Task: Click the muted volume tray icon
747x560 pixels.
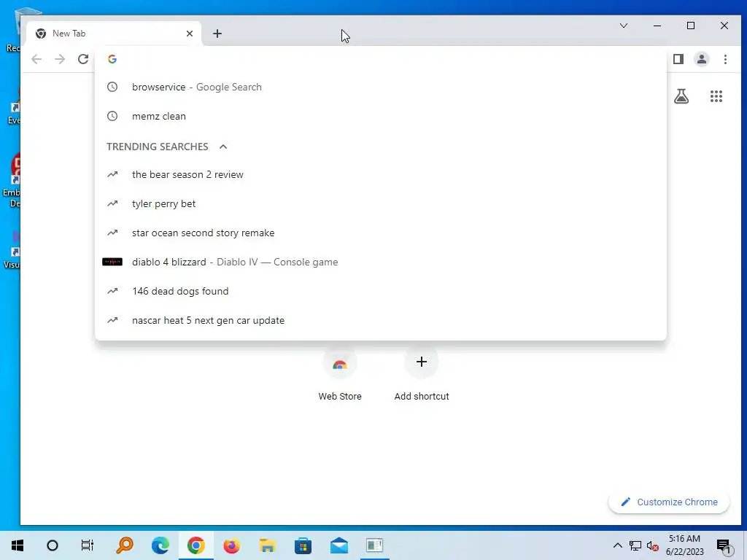Action: coord(653,545)
